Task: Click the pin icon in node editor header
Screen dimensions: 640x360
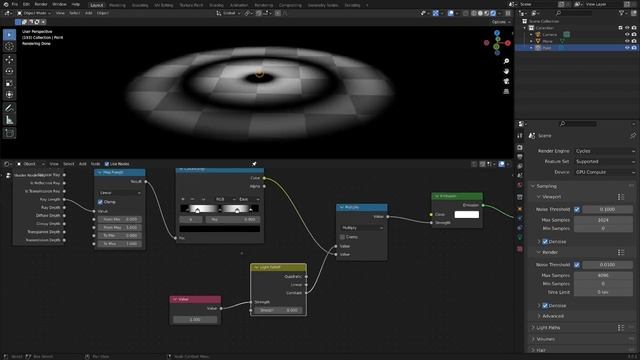Action: coord(254,164)
